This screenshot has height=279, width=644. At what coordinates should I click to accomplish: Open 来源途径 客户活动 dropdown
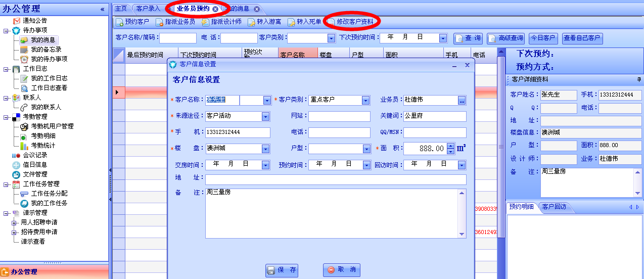point(265,117)
